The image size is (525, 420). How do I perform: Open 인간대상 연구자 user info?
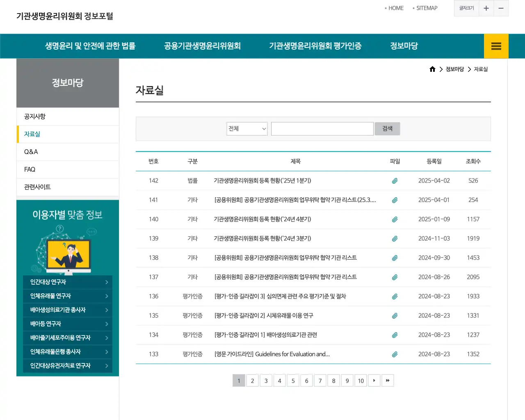pyautogui.click(x=68, y=282)
